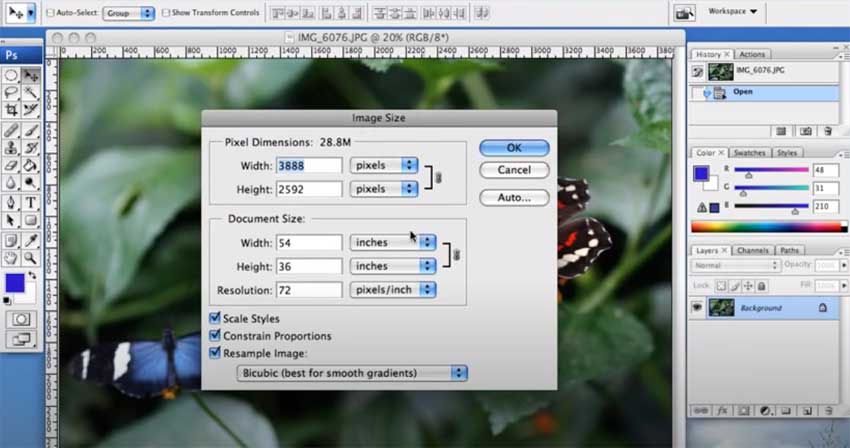
Task: Select the Eraser tool
Action: click(x=11, y=165)
